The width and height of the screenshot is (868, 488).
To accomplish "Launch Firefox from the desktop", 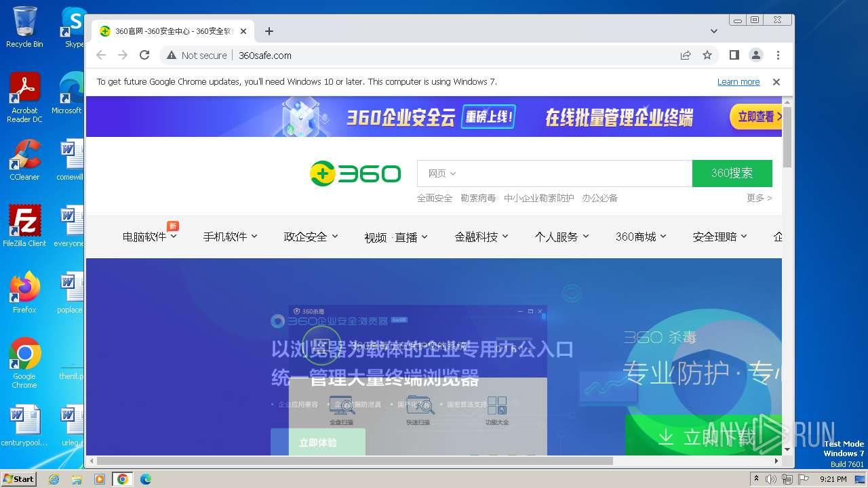I will point(24,292).
